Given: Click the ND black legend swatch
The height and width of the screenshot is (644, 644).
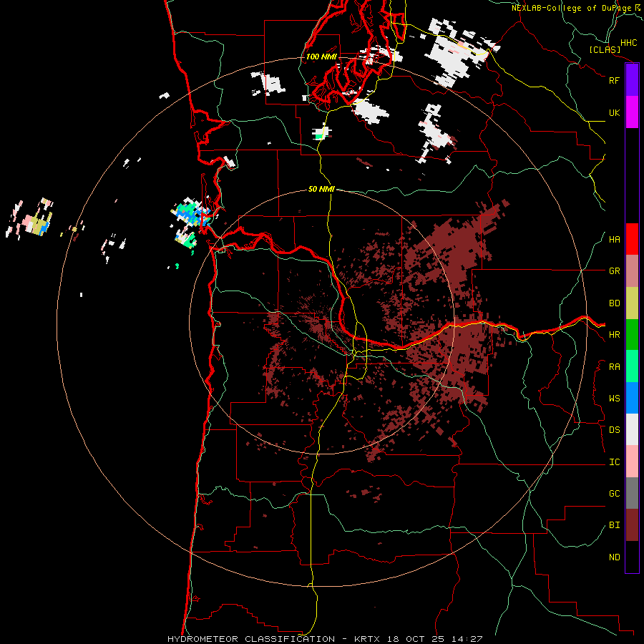Looking at the screenshot, I should [632, 557].
